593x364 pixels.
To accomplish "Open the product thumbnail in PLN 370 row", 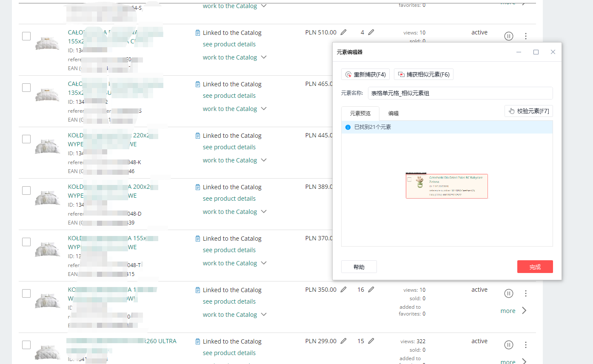I will tap(47, 249).
